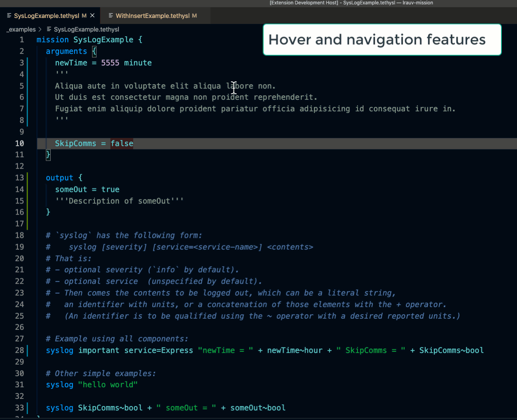Switch to the WithInsertExample.tethysl tab
Screen dimensions: 517x420
(152, 16)
